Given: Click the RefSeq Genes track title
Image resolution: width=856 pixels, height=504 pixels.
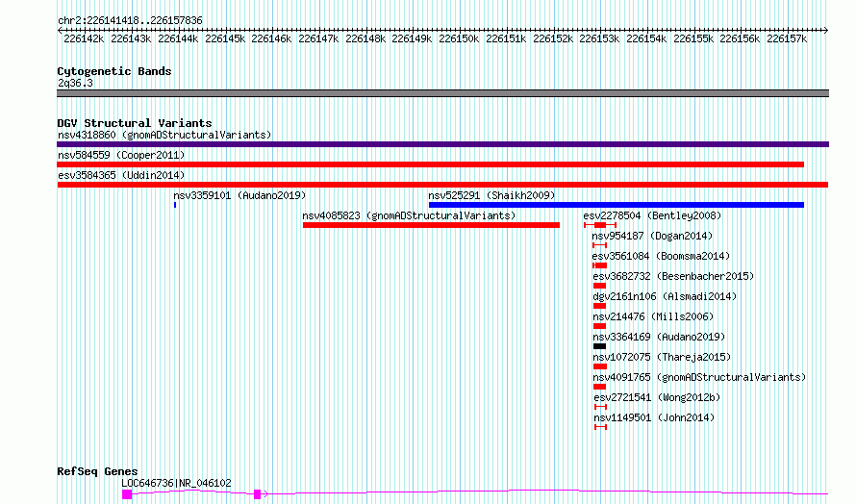Looking at the screenshot, I should (97, 471).
